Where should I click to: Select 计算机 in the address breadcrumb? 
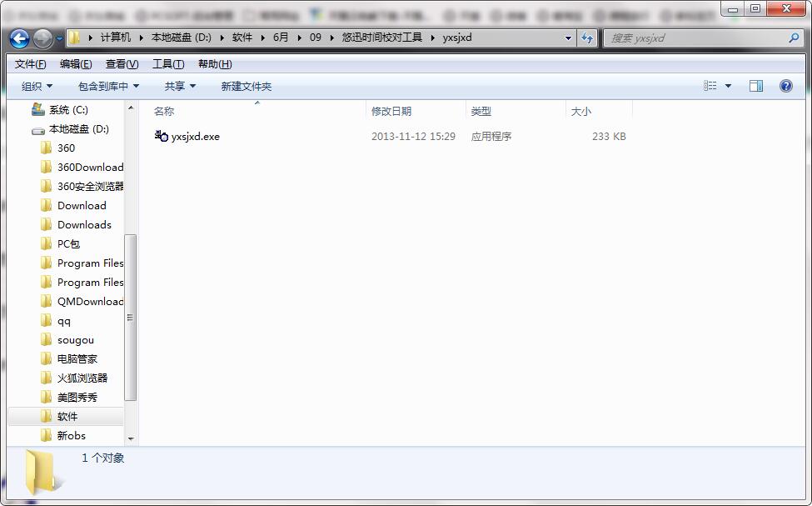[x=116, y=38]
